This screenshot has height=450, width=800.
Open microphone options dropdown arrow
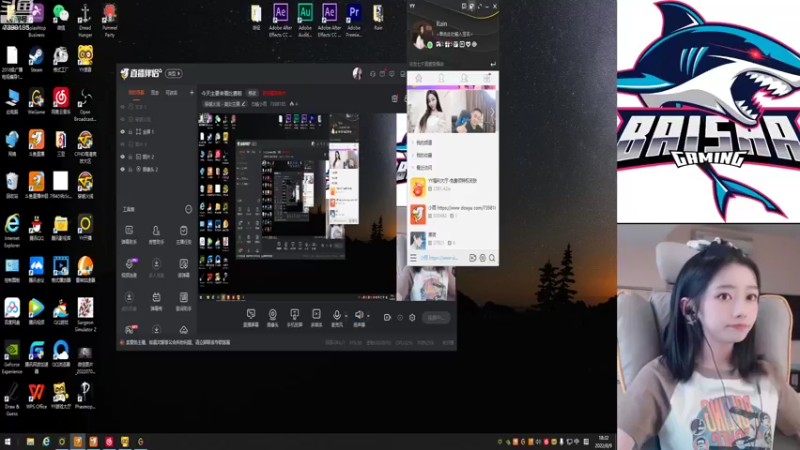(x=346, y=316)
